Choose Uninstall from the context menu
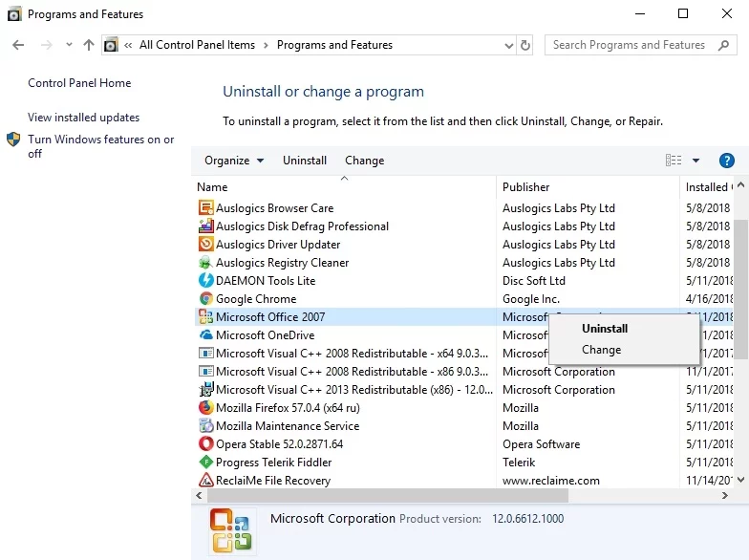Screen dimensions: 749x560 click(x=605, y=329)
